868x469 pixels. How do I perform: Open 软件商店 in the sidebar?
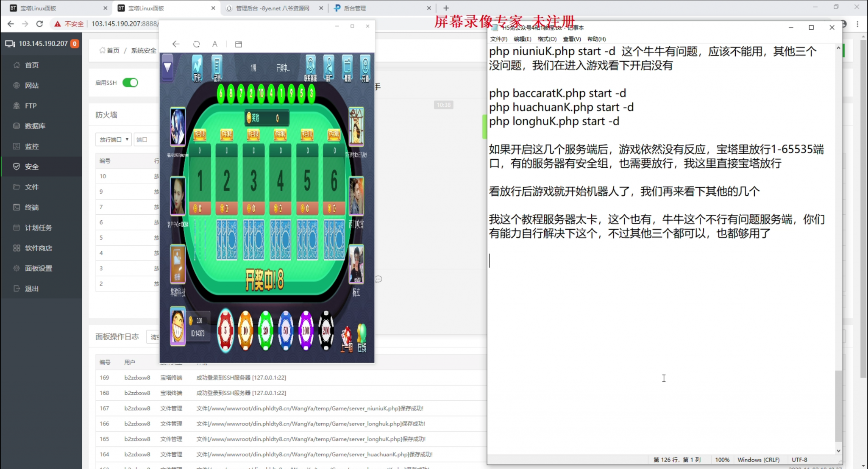tap(38, 248)
